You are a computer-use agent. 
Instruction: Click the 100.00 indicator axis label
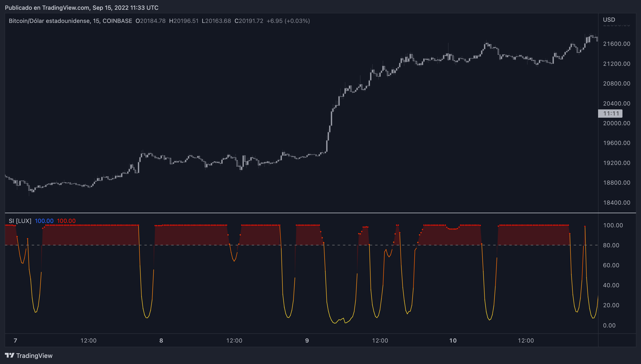[613, 225]
